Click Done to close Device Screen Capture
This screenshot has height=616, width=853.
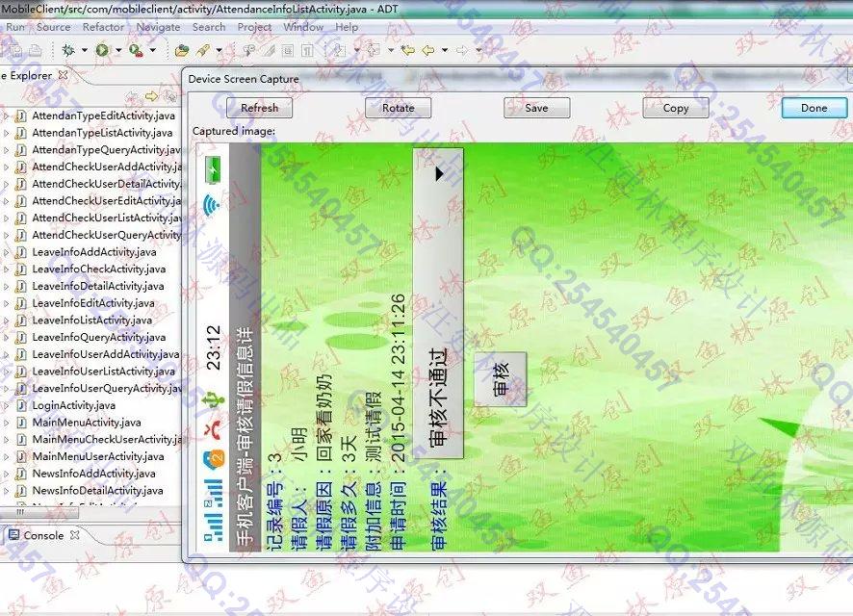click(814, 108)
